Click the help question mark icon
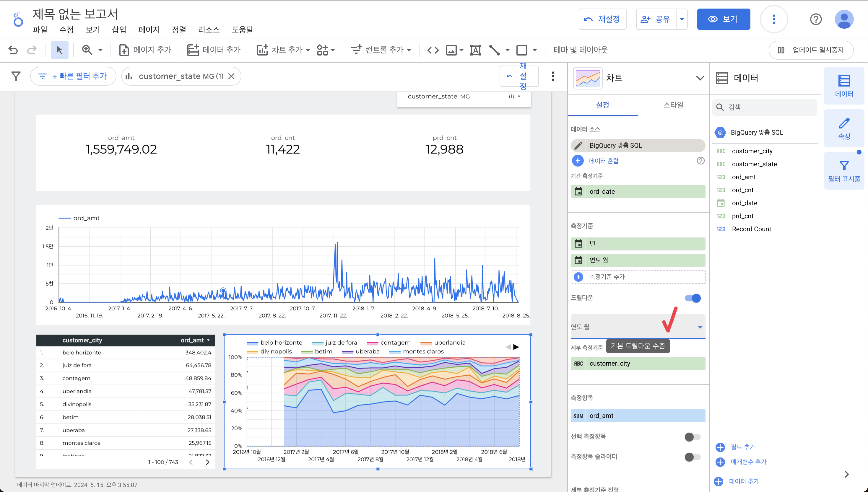The height and width of the screenshot is (492, 868). [816, 19]
